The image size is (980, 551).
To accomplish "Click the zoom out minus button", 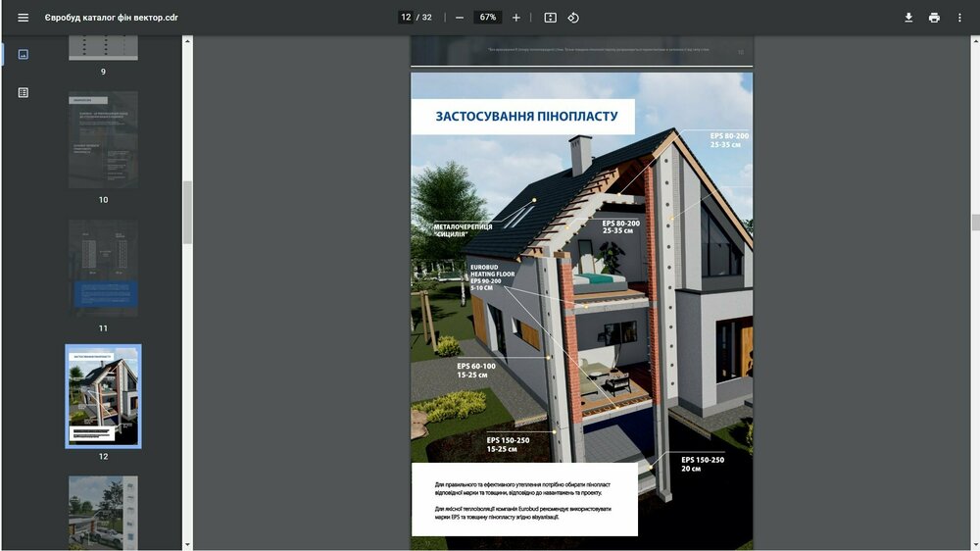I will (460, 18).
